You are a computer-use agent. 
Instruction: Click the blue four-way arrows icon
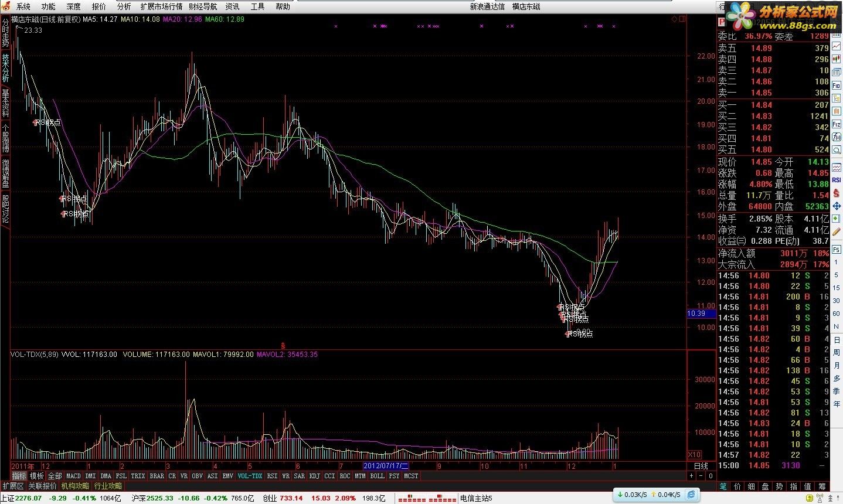click(837, 206)
